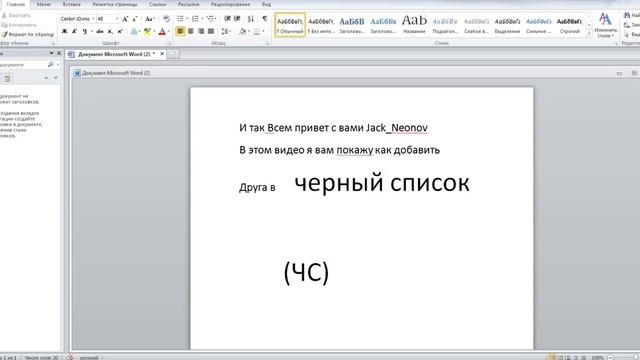Open the Главная ribbon tab
Image resolution: width=640 pixels, height=360 pixels.
click(x=16, y=4)
